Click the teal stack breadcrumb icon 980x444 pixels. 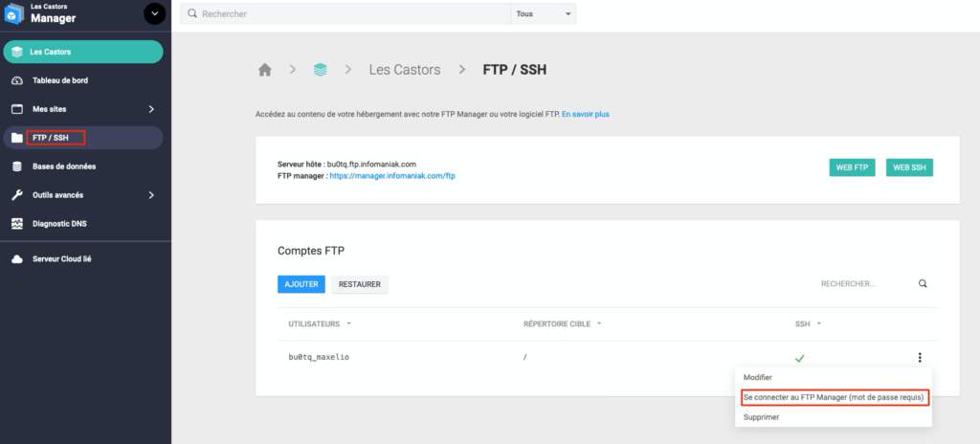point(320,70)
